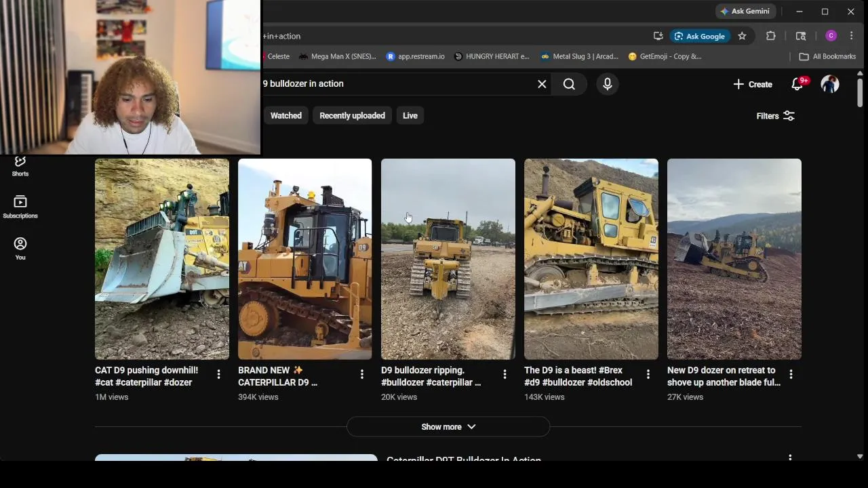Click the browser address bar URL text

[283, 36]
